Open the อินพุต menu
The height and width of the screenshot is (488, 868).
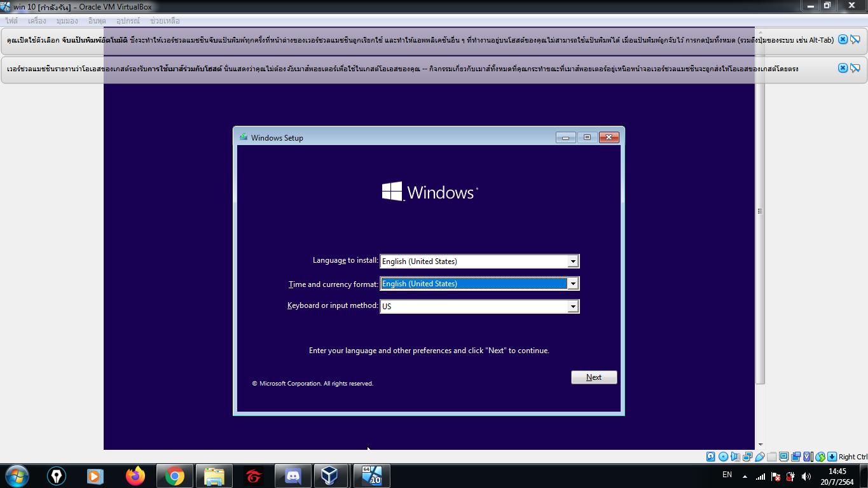tap(97, 21)
